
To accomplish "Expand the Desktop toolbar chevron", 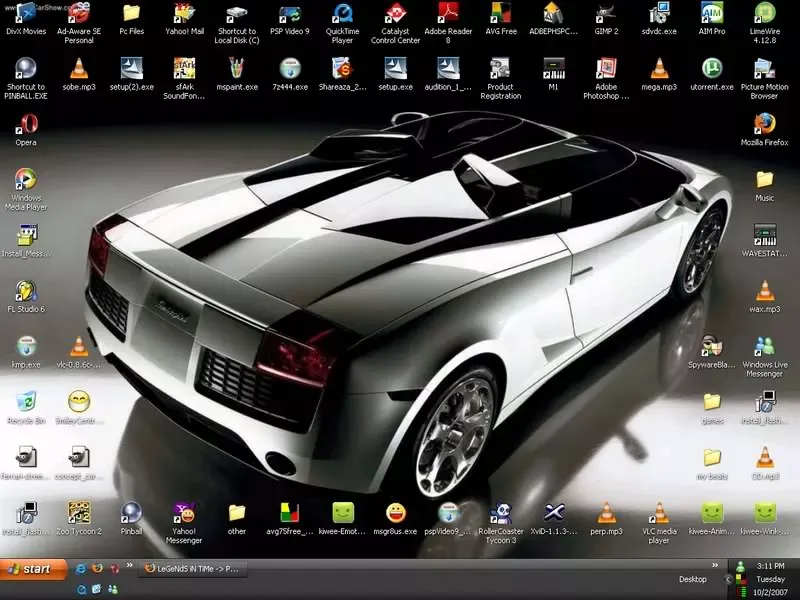I will coord(715,565).
